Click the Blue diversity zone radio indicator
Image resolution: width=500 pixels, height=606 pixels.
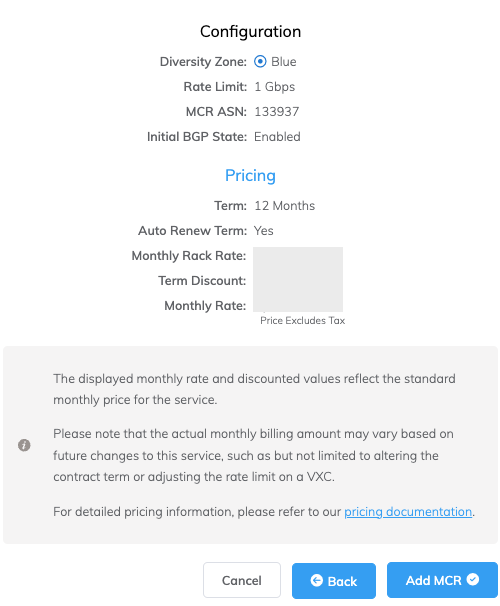[260, 61]
